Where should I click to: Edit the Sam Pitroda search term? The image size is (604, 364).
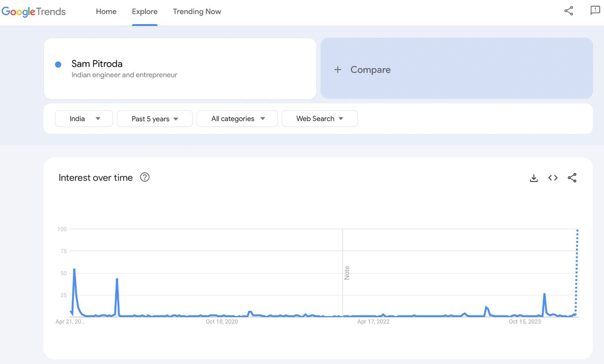(x=97, y=64)
